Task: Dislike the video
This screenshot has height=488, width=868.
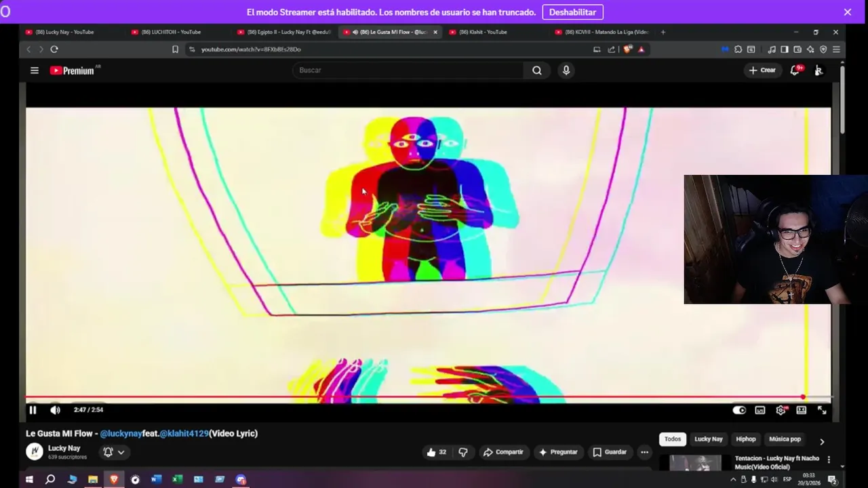Action: point(464,452)
